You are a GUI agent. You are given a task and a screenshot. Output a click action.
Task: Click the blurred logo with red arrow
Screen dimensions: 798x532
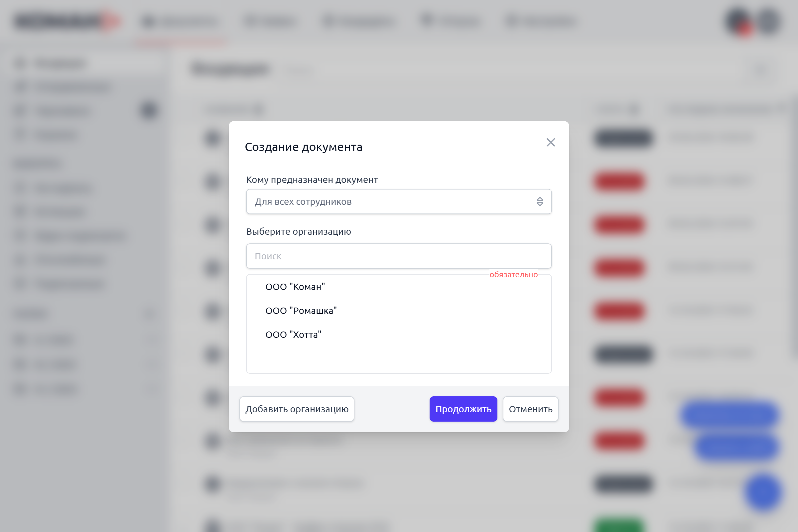(x=67, y=21)
